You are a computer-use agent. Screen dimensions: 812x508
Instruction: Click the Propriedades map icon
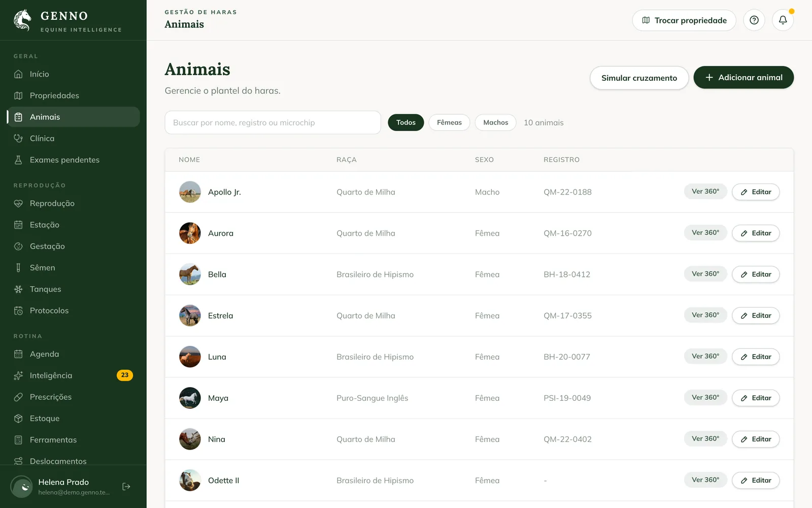click(x=18, y=96)
